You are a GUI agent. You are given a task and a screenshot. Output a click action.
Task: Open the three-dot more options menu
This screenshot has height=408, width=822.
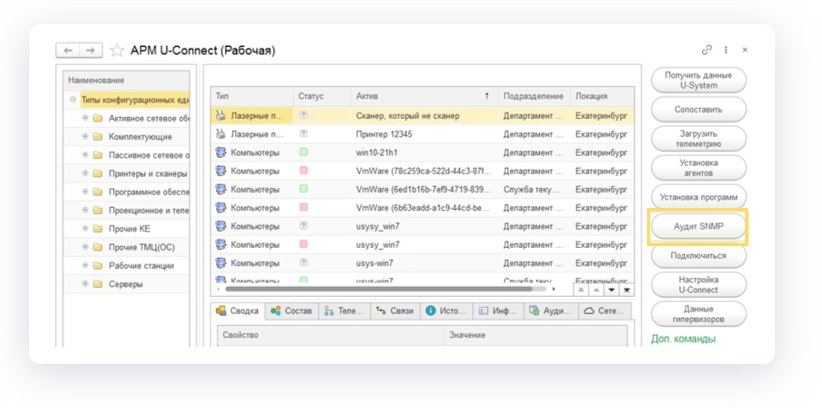point(726,50)
